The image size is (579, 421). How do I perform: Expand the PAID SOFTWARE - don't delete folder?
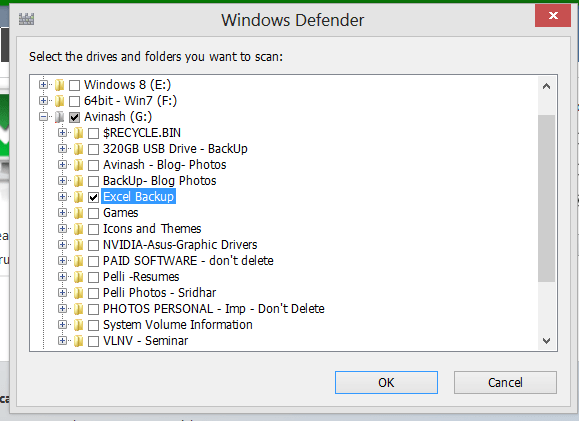click(x=62, y=261)
